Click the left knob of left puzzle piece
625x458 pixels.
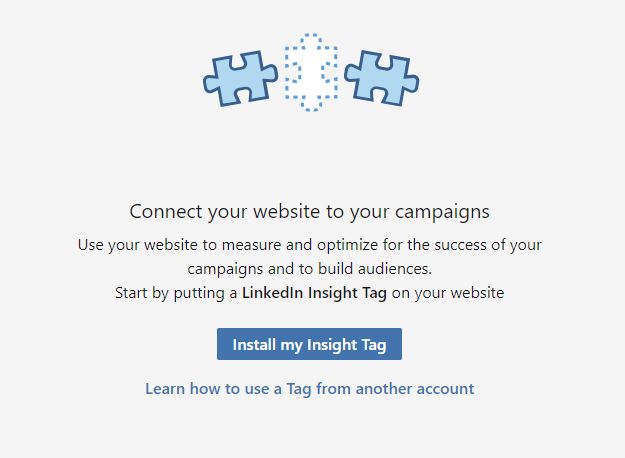(210, 83)
